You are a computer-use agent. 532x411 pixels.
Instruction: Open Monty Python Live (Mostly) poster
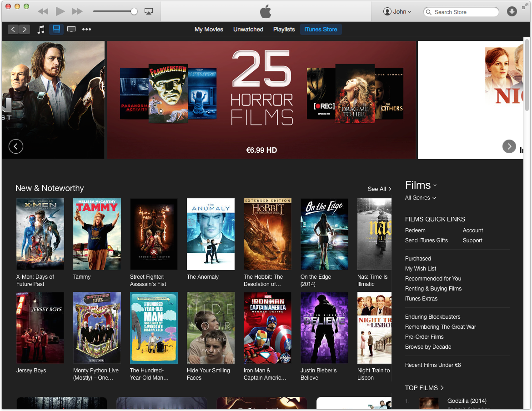97,328
